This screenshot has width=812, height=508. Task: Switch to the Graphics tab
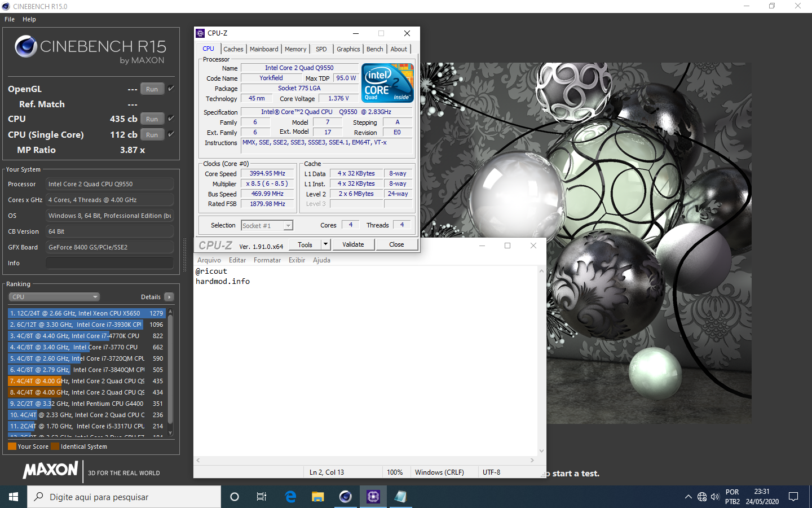point(348,49)
